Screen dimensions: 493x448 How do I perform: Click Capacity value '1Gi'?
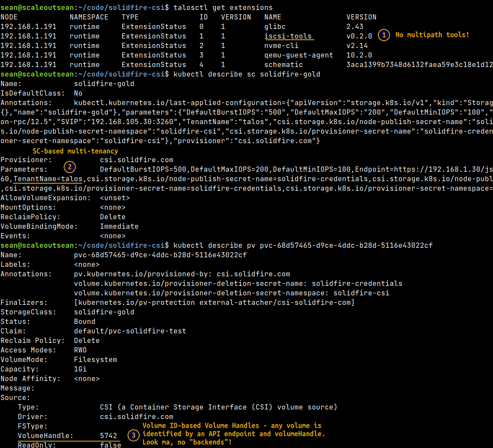(80, 369)
